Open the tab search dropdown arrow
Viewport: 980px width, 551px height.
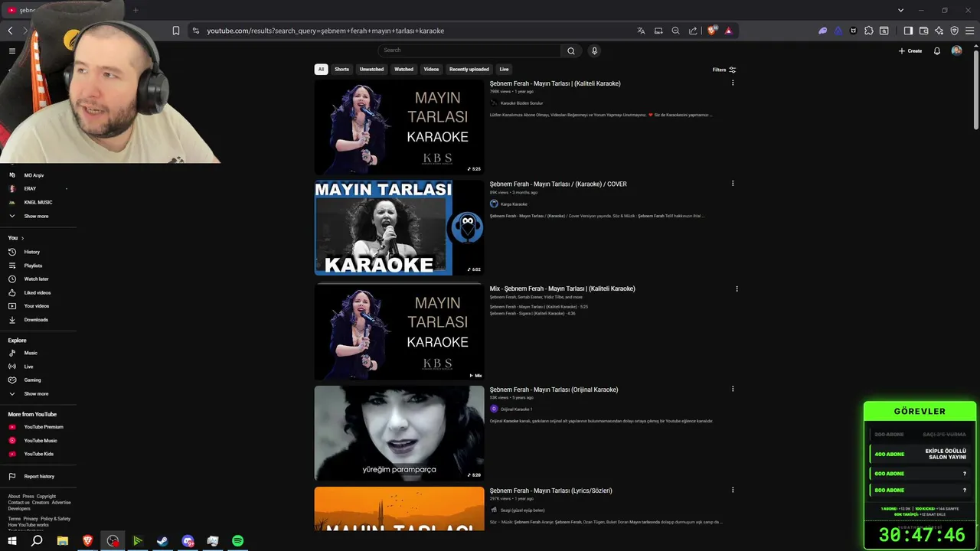[900, 10]
